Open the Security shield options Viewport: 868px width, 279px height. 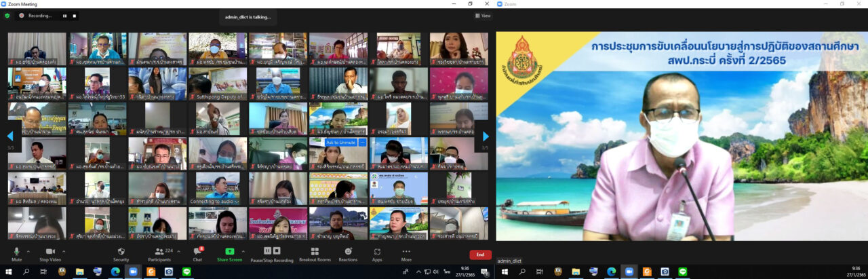click(121, 254)
